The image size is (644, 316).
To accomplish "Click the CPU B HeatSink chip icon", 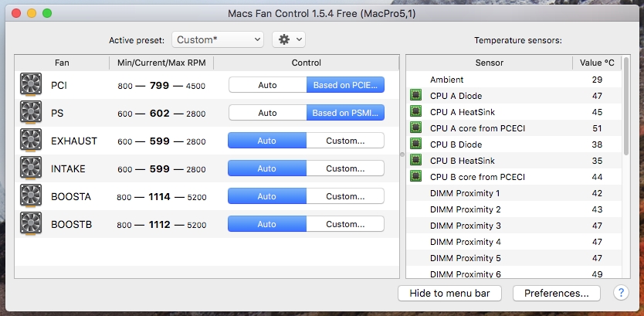I will pyautogui.click(x=415, y=161).
